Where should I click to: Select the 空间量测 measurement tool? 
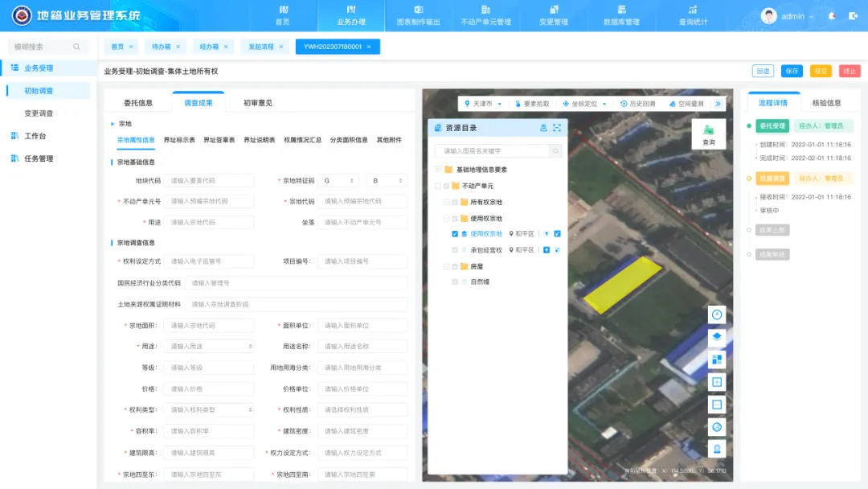tap(686, 104)
